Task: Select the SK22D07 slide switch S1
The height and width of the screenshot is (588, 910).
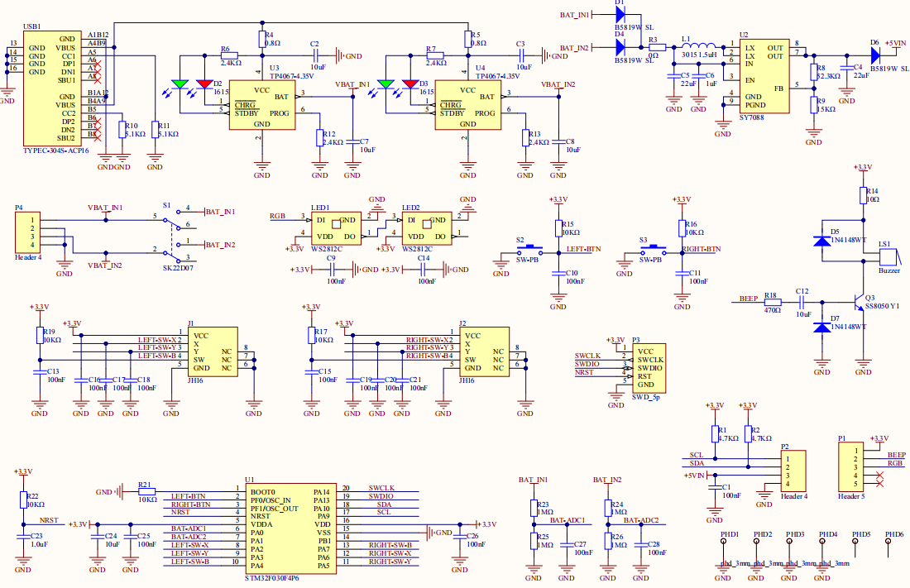Action: (x=171, y=237)
